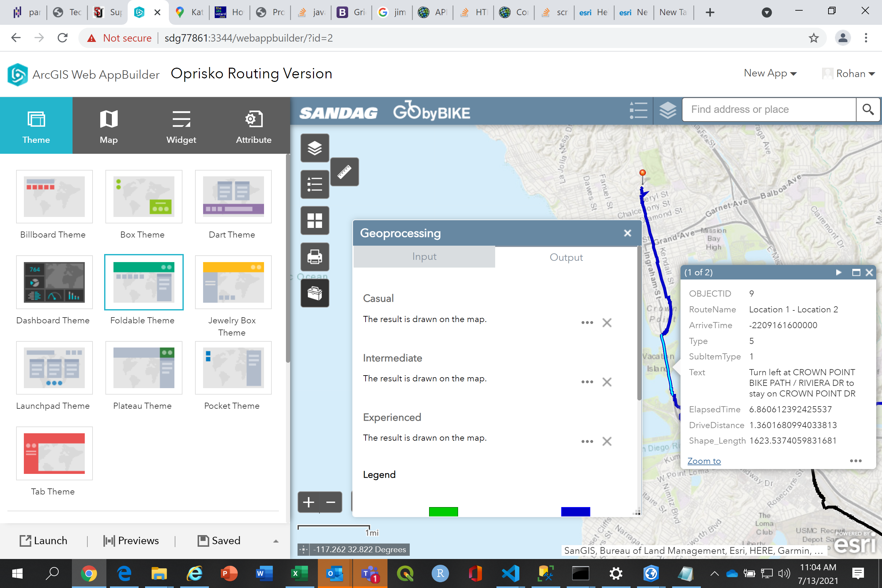The width and height of the screenshot is (882, 588).
Task: Reload the browser page
Action: tap(63, 38)
